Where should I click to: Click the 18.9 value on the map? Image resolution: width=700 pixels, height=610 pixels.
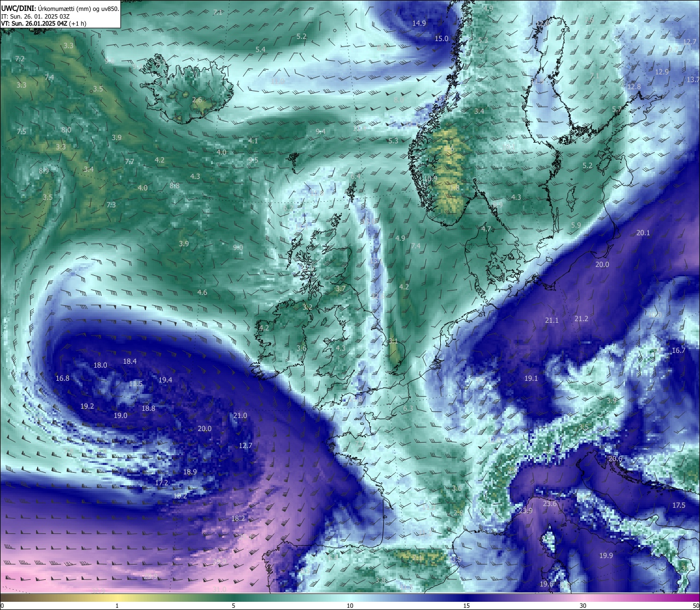190,472
